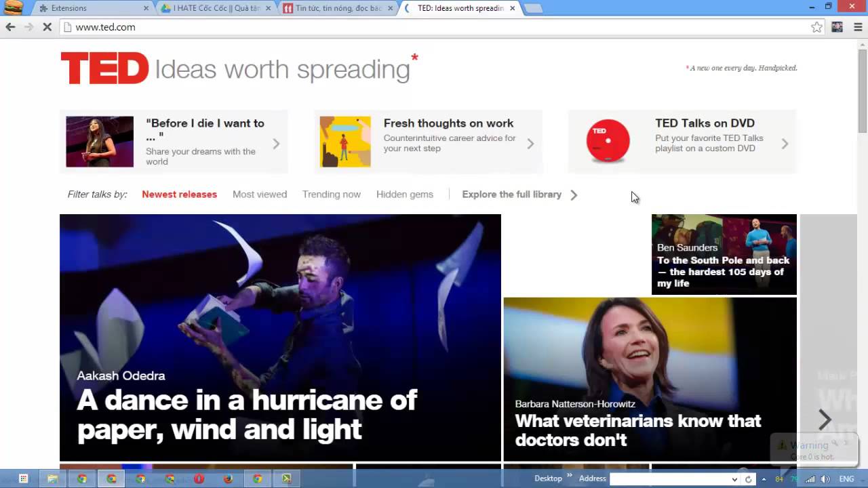Open the Barbara Natterson-Horowitz veterinarians talk
Image resolution: width=868 pixels, height=488 pixels.
650,380
